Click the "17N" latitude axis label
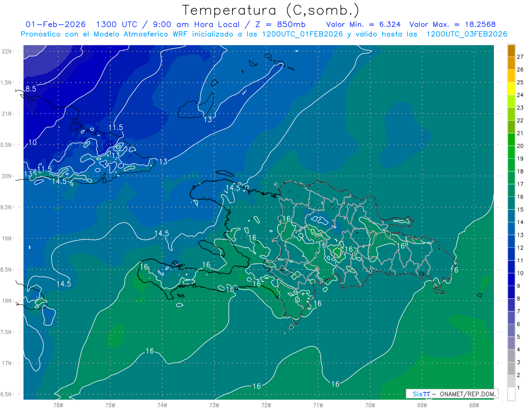532x411 pixels. click(x=7, y=363)
